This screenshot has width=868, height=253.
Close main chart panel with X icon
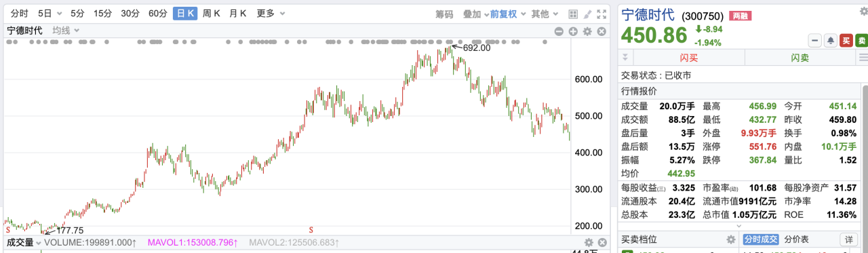click(x=601, y=31)
